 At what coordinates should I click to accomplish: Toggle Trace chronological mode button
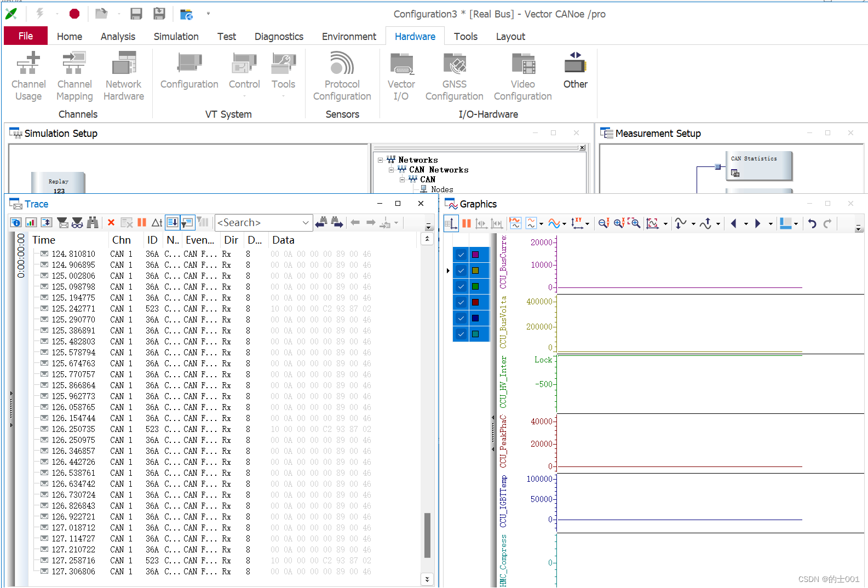point(173,222)
